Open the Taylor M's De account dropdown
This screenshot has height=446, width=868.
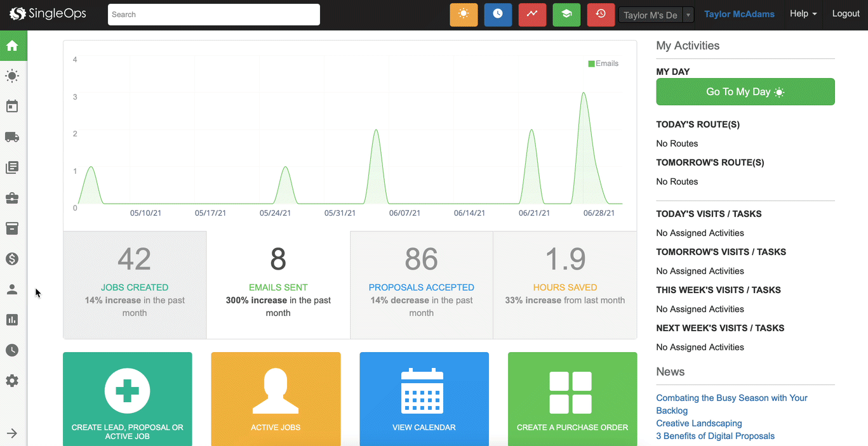(656, 15)
